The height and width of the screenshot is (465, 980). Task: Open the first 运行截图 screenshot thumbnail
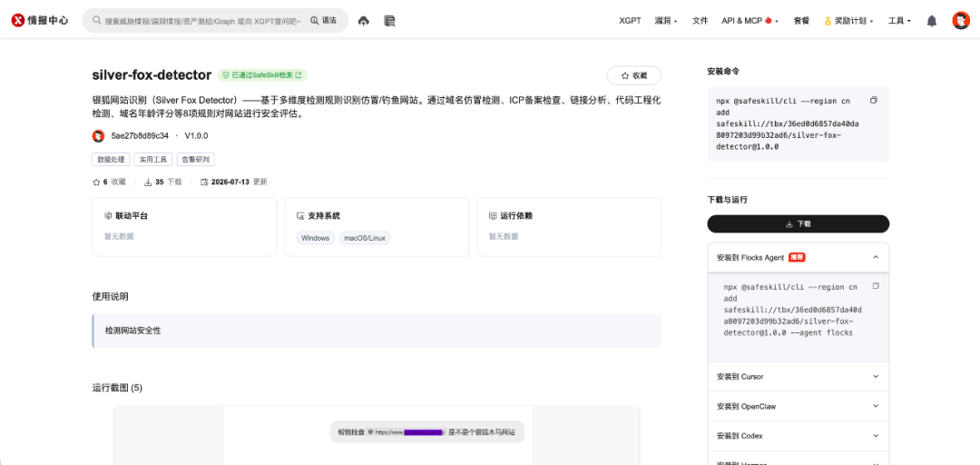pos(377,436)
